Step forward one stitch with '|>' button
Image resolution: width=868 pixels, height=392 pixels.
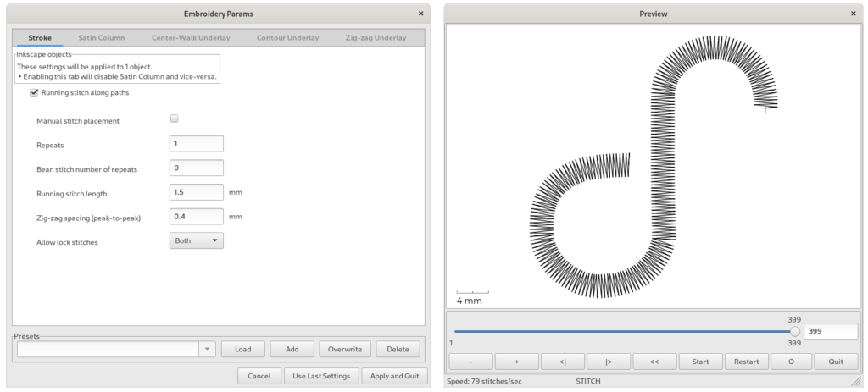coord(609,362)
